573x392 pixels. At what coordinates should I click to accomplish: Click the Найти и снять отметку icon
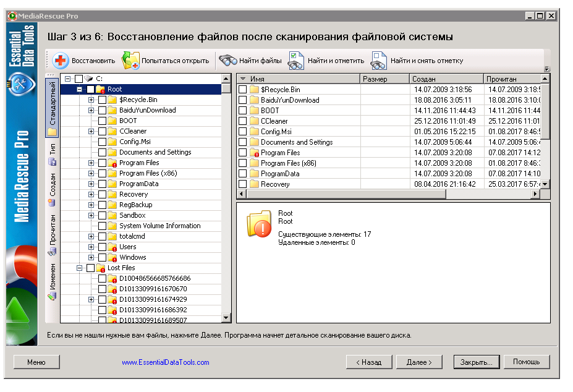tap(378, 61)
